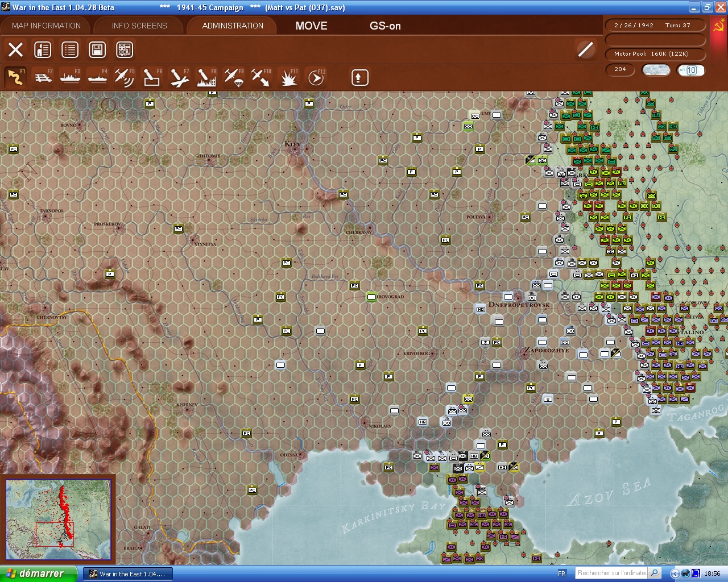
Task: Click the pill showing the number 10
Action: point(691,70)
